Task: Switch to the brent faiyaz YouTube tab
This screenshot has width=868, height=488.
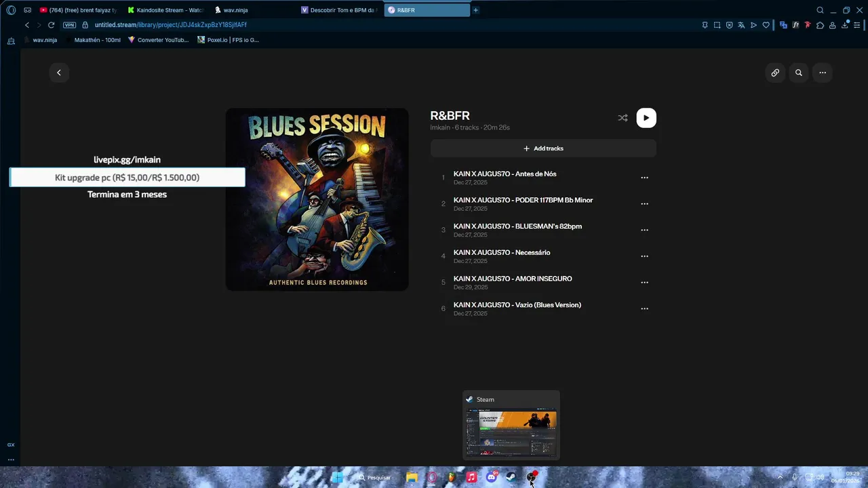Action: coord(77,10)
